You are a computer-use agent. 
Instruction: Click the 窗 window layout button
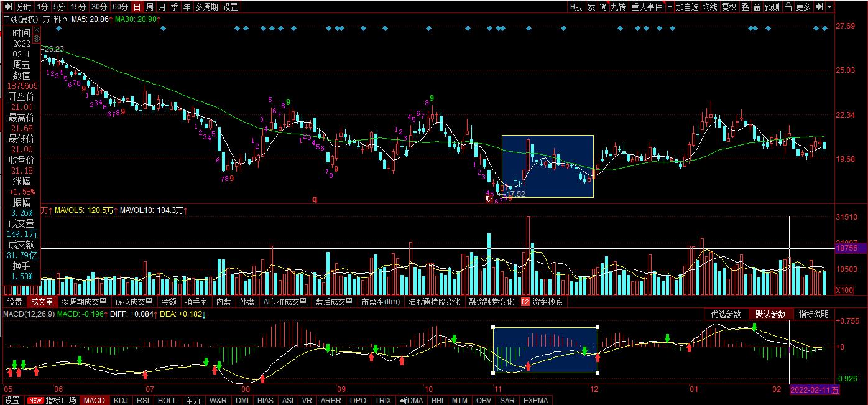pos(757,7)
